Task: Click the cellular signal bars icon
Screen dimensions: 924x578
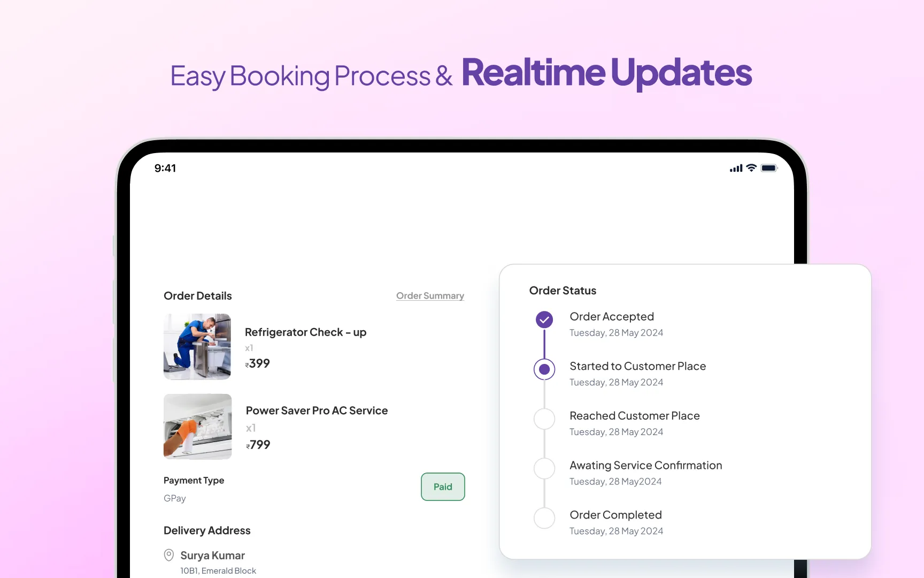Action: tap(736, 169)
